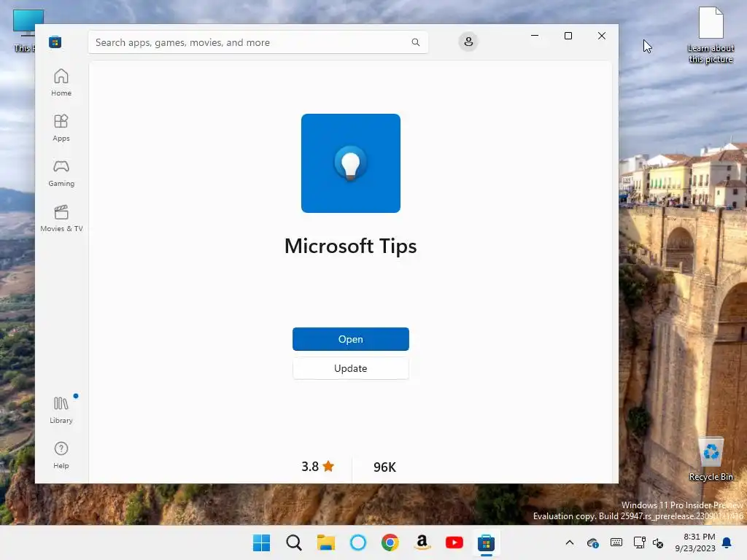The width and height of the screenshot is (747, 560).
Task: Click the search apps input field
Action: 258,42
